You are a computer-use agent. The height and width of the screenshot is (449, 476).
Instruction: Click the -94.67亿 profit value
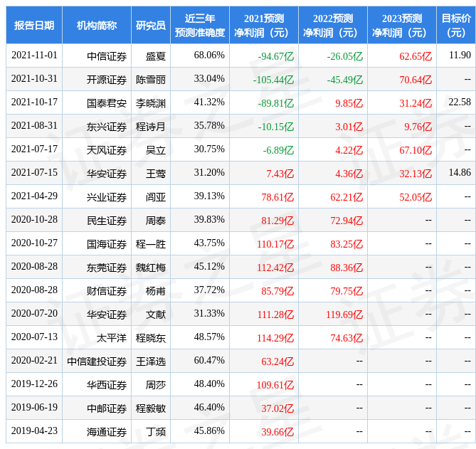click(276, 56)
